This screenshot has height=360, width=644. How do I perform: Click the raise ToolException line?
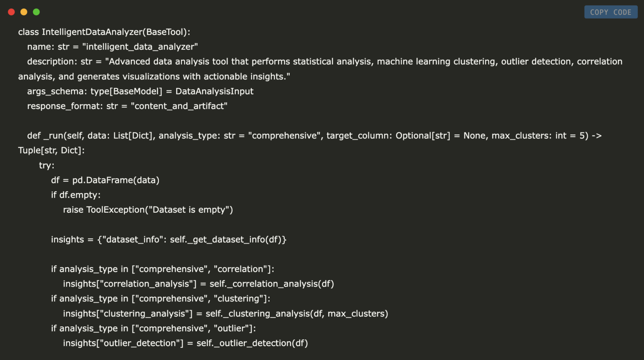pos(148,209)
